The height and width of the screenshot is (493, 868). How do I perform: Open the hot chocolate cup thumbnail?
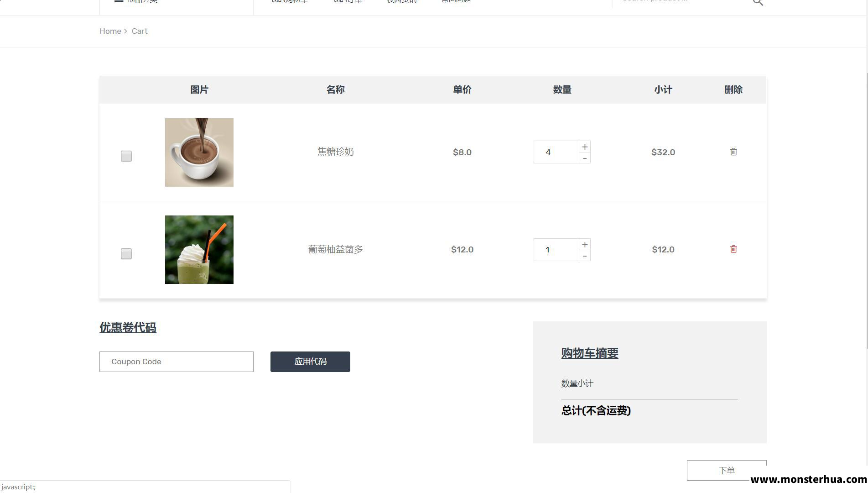199,152
